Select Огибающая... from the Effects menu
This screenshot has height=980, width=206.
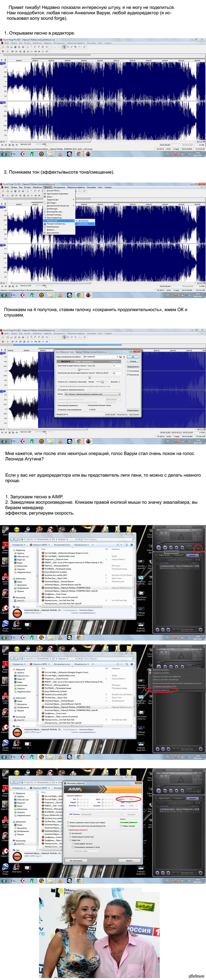pos(53,208)
